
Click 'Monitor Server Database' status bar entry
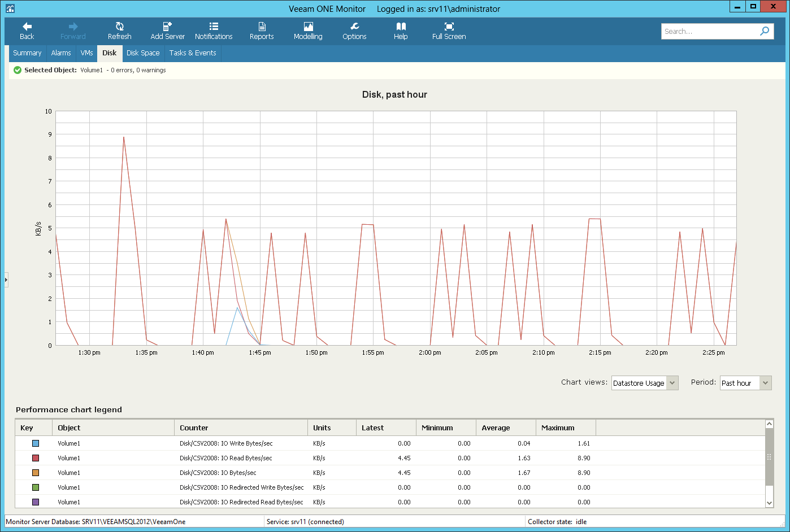click(x=96, y=522)
